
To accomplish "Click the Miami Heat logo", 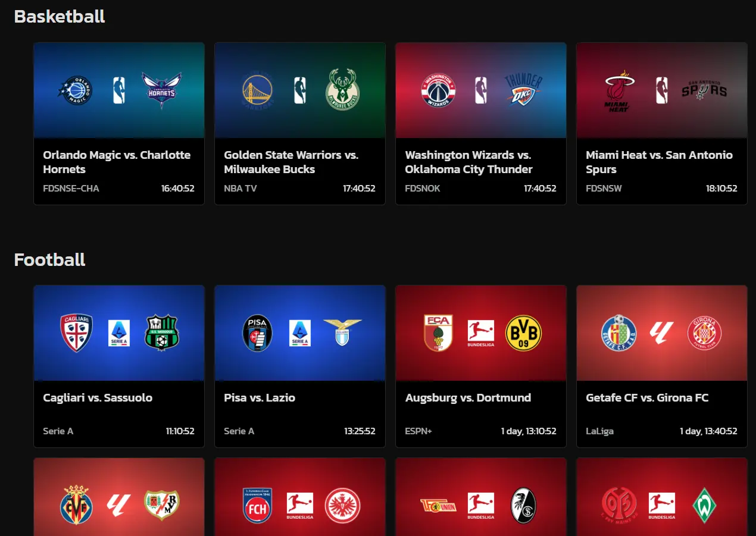I will click(x=620, y=90).
